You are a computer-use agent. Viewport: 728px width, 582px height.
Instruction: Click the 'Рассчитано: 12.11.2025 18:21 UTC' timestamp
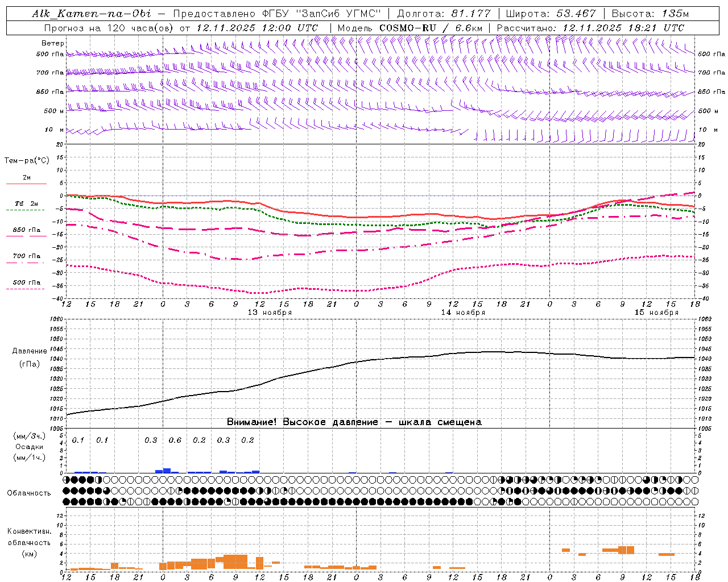click(590, 28)
